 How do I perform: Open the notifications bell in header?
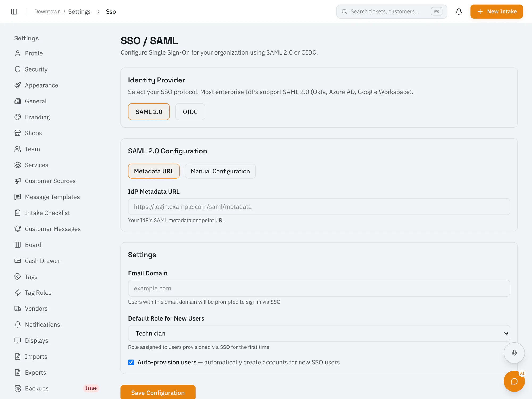[x=459, y=11]
